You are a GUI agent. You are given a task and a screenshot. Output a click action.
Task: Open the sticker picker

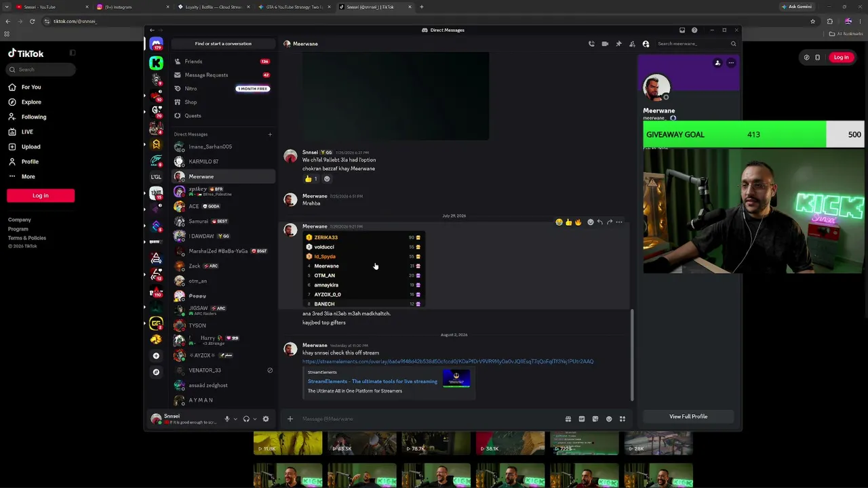tap(595, 419)
